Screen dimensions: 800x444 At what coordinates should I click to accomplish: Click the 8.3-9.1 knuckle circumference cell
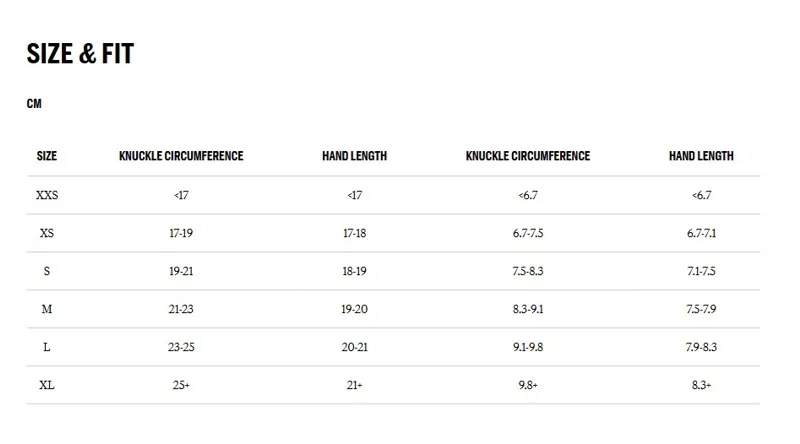coord(528,309)
